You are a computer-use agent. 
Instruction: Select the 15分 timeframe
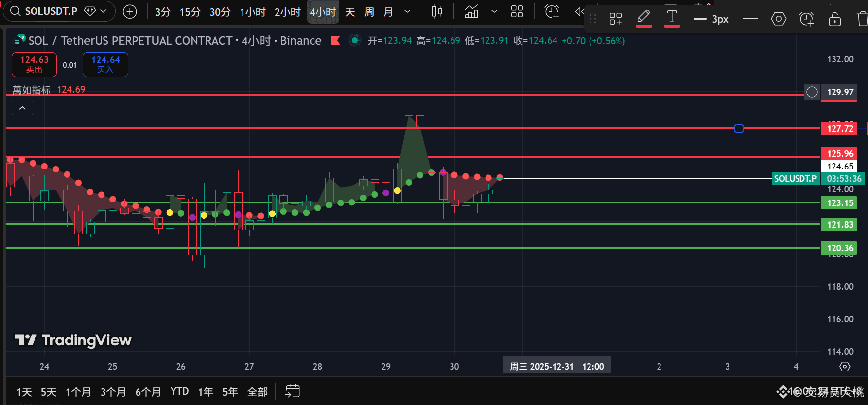190,12
